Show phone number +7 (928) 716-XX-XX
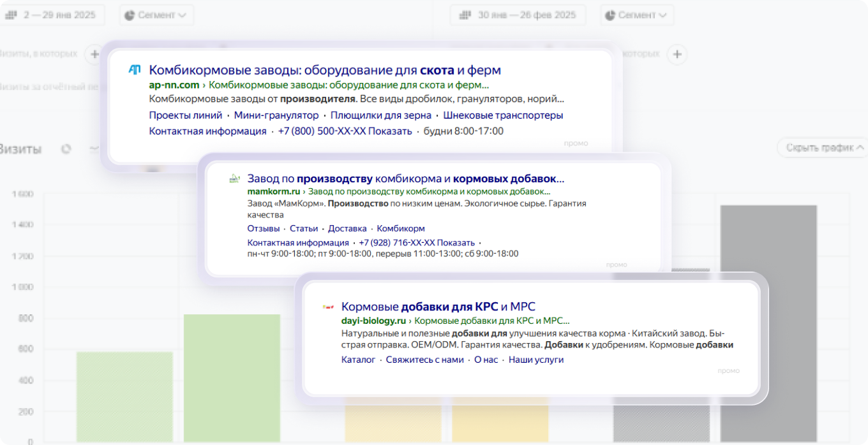 coord(417,243)
